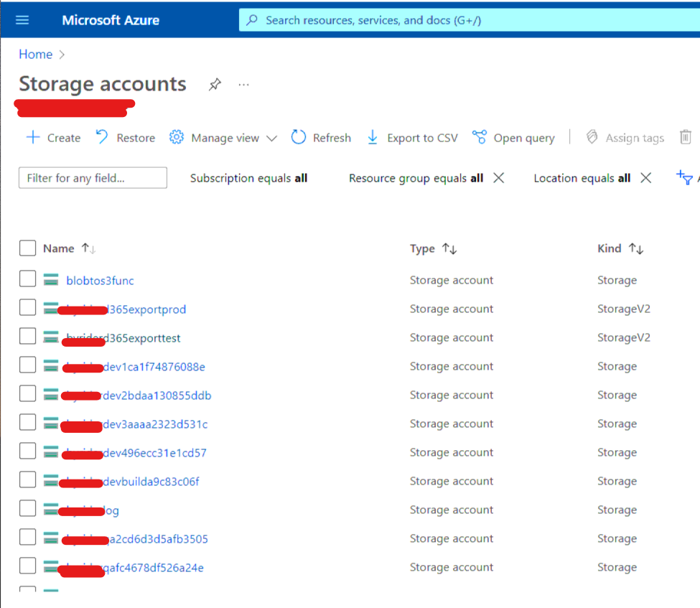Check the dev496ecc31e1cd57 row checkbox
The width and height of the screenshot is (700, 608).
(x=28, y=451)
